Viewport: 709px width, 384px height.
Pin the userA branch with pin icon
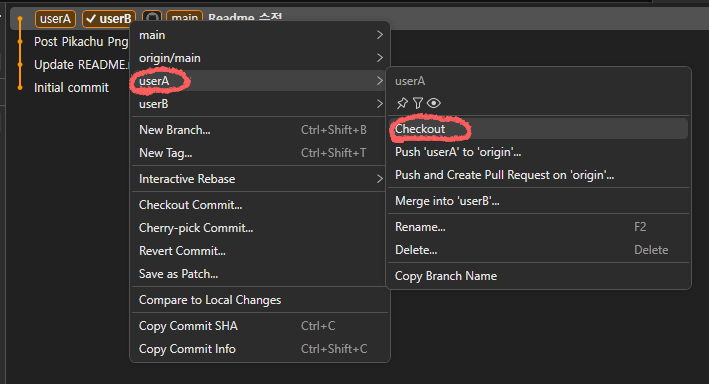402,104
